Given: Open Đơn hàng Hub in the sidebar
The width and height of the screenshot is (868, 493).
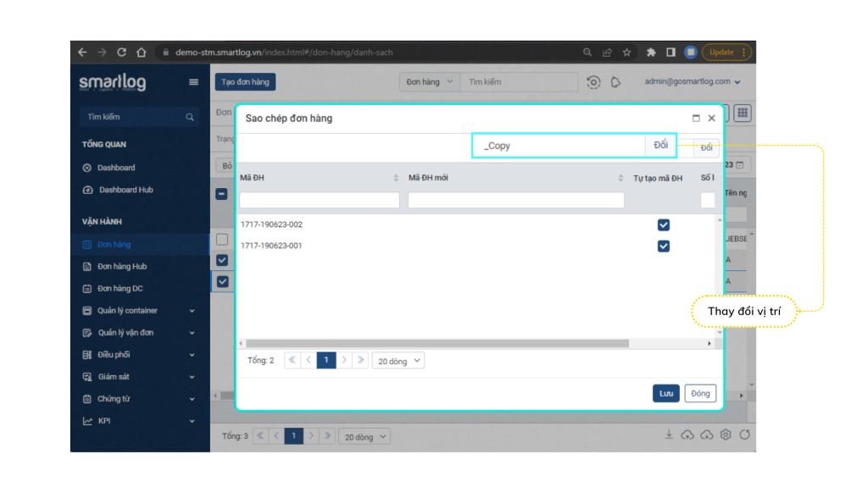Looking at the screenshot, I should pyautogui.click(x=121, y=267).
